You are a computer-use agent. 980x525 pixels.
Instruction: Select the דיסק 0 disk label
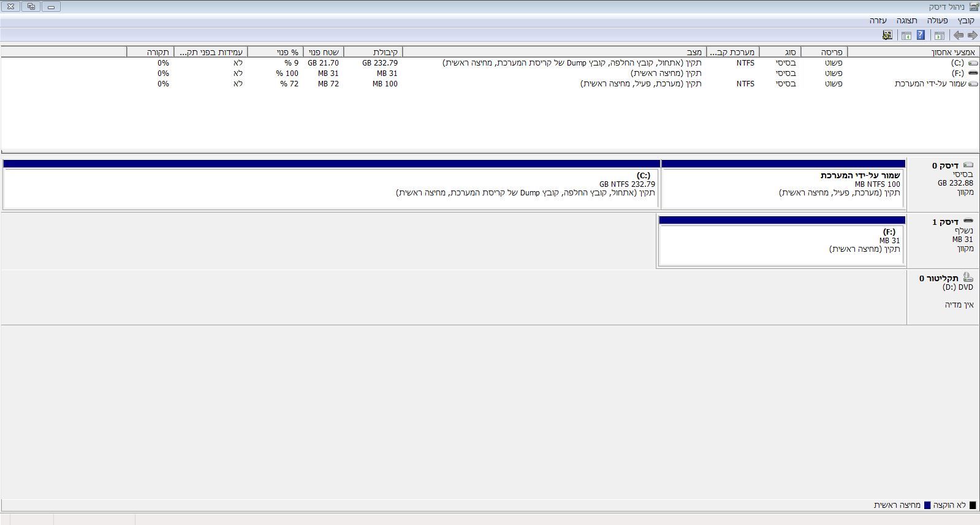tap(946, 166)
